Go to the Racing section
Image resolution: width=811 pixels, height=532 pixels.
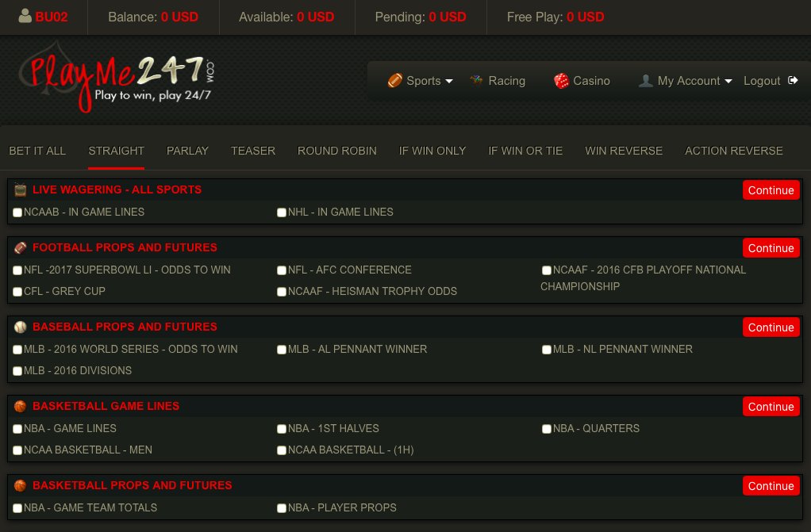click(x=498, y=81)
